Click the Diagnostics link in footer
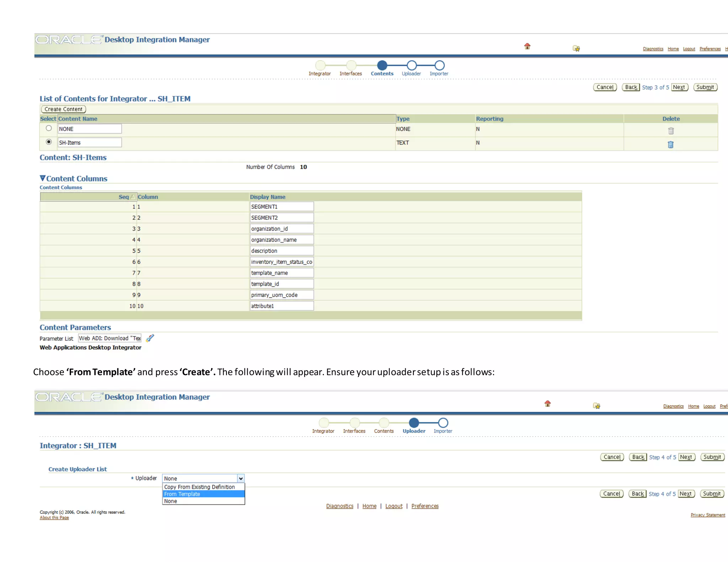This screenshot has height=562, width=728. click(x=339, y=506)
